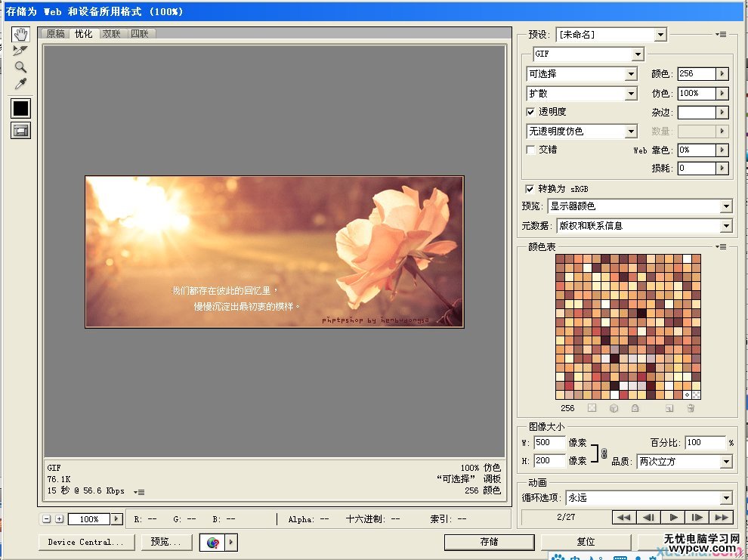
Task: Enable the 交错 interlaced checkbox
Action: pyautogui.click(x=530, y=150)
